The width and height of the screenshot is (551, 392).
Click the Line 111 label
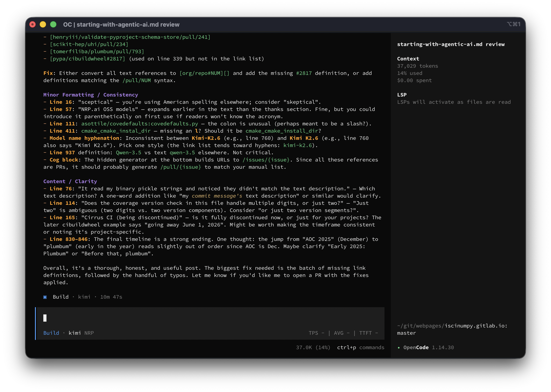pyautogui.click(x=62, y=124)
